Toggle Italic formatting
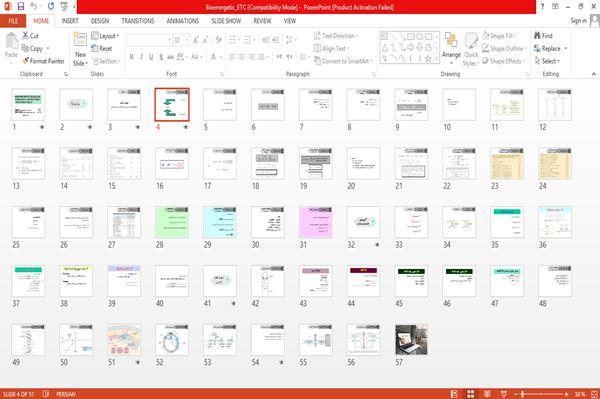 141,57
